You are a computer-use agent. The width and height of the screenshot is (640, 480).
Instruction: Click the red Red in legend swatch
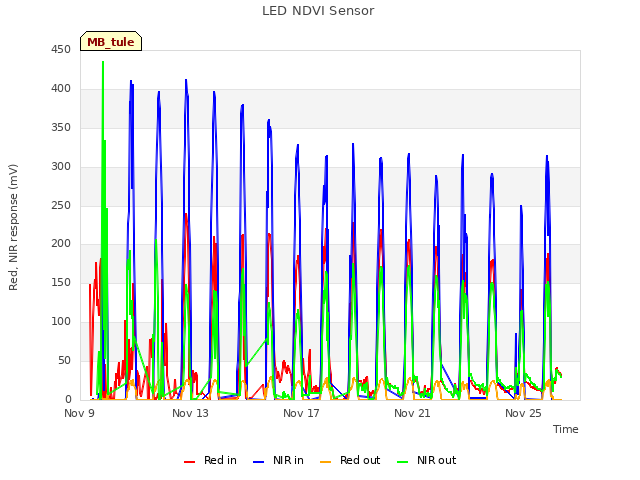(189, 462)
